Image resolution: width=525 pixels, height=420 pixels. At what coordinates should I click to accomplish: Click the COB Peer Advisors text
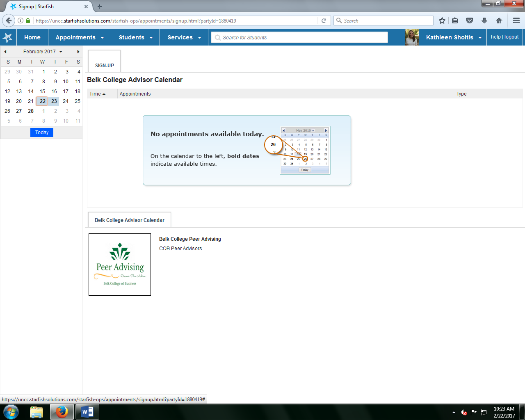[x=180, y=249]
